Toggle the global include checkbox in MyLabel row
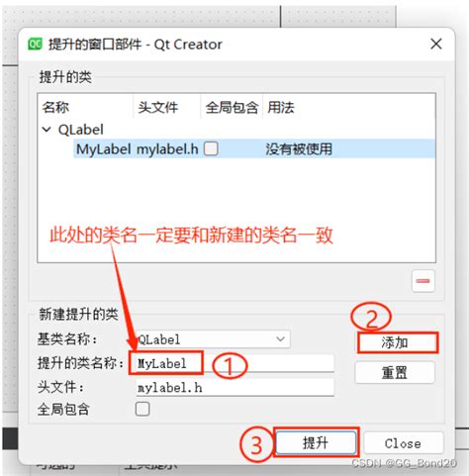Screen dimensions: 469x476 211,148
